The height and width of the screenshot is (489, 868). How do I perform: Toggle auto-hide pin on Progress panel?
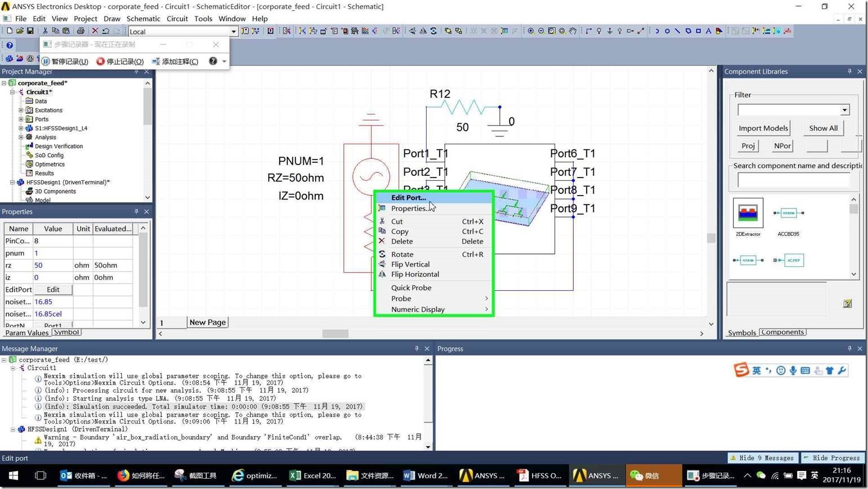click(x=849, y=349)
